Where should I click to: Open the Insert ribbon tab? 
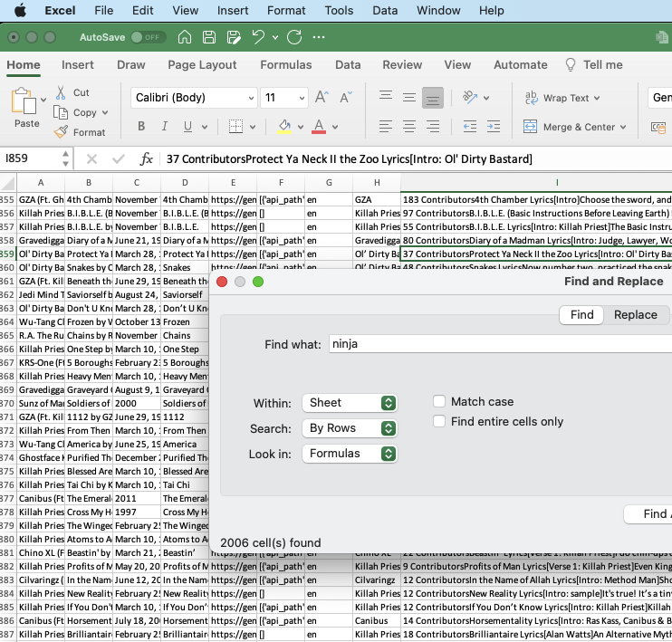pos(77,64)
